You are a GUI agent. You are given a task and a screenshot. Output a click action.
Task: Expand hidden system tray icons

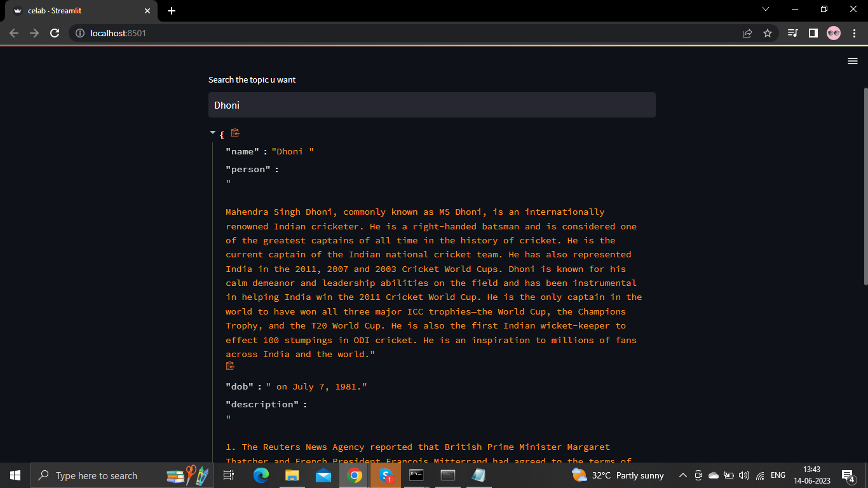coord(682,475)
